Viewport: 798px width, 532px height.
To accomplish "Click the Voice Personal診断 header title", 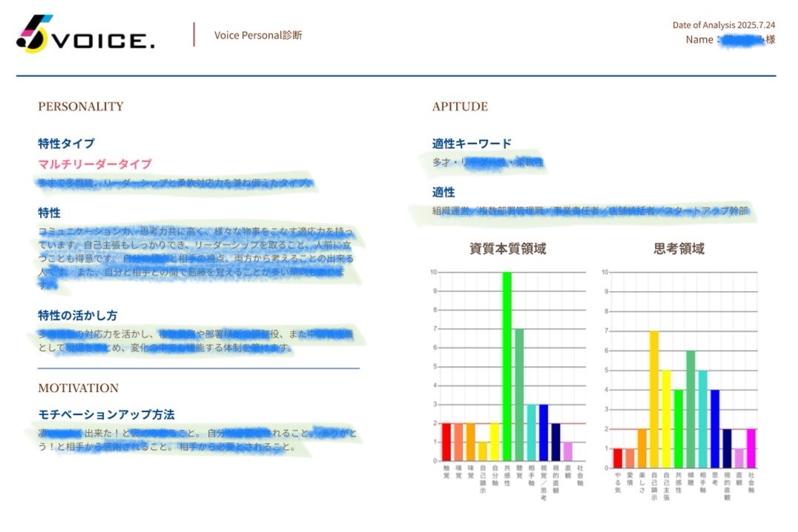I will pos(258,35).
